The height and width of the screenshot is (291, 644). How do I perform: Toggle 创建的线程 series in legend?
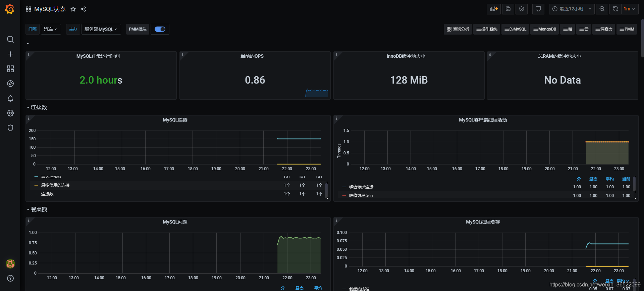click(x=359, y=289)
